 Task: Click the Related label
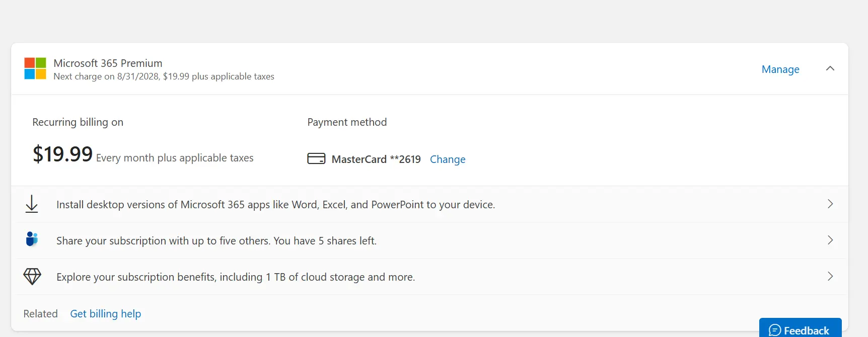40,314
